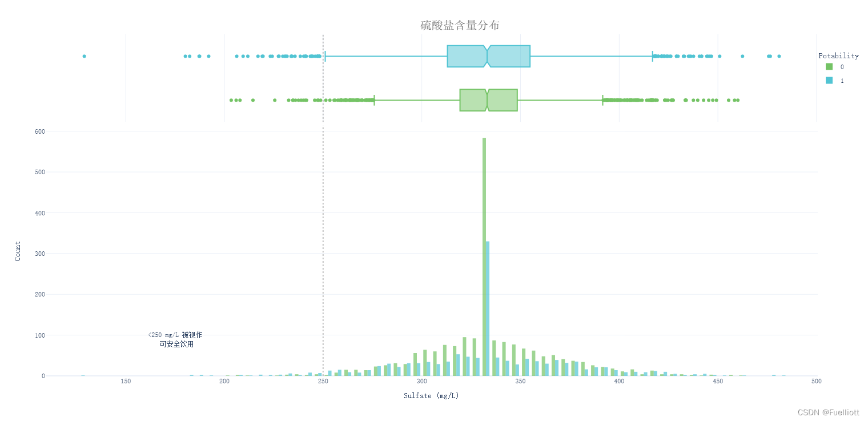Image resolution: width=868 pixels, height=421 pixels.
Task: Click y-axis tick label 100
Action: click(x=39, y=335)
